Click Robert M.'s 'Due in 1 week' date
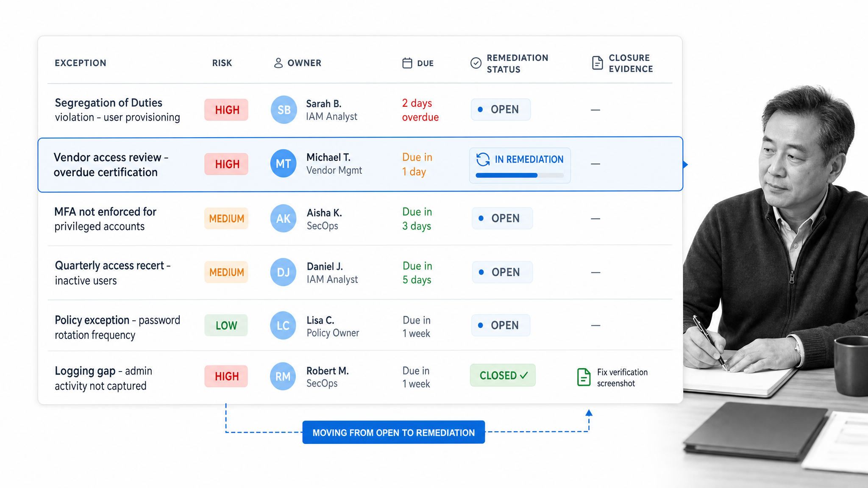This screenshot has width=868, height=488. pos(416,377)
